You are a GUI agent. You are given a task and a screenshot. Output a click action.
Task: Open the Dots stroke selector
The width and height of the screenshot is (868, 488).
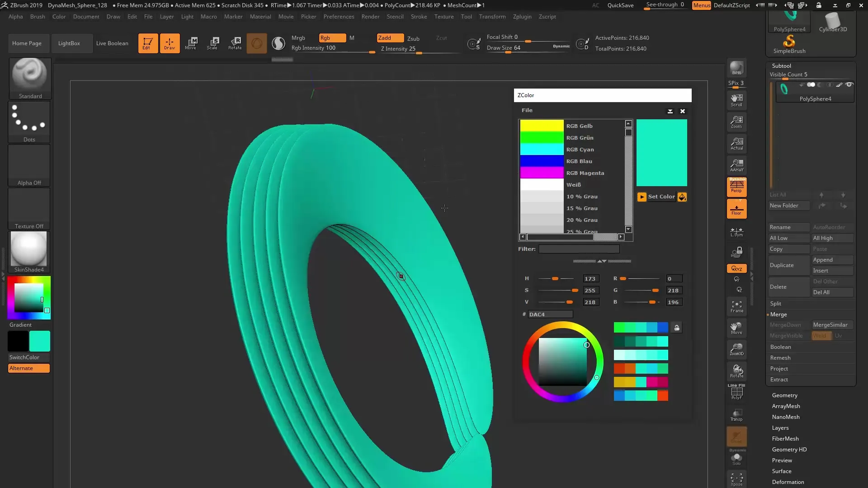coord(29,122)
